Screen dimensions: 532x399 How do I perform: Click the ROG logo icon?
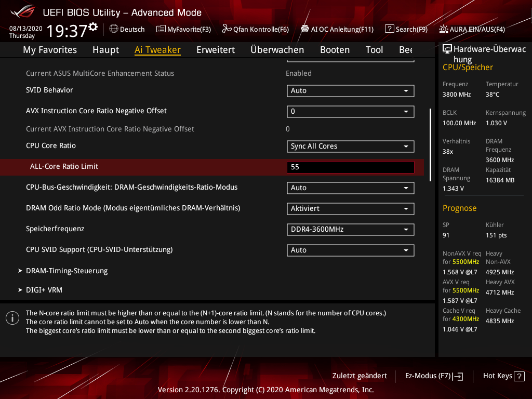point(22,12)
